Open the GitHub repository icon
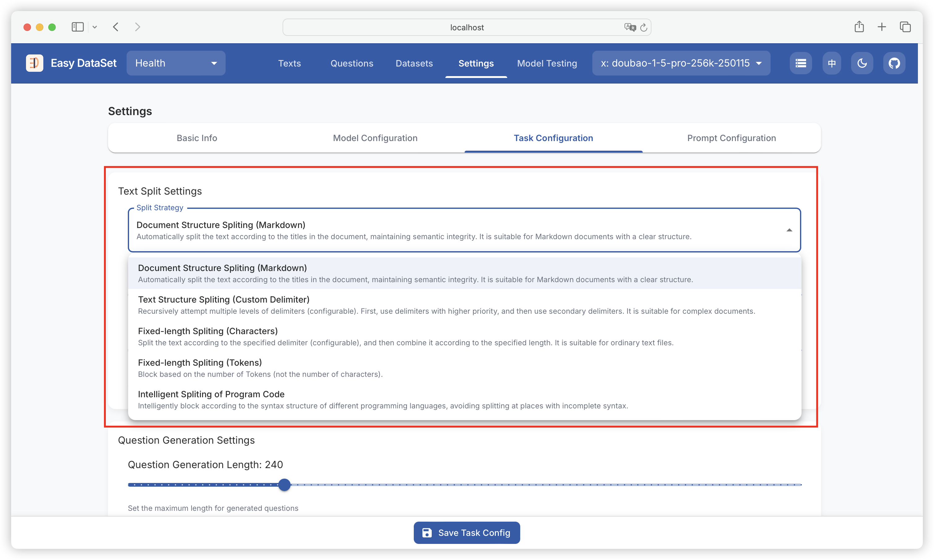This screenshot has height=560, width=934. pos(894,63)
